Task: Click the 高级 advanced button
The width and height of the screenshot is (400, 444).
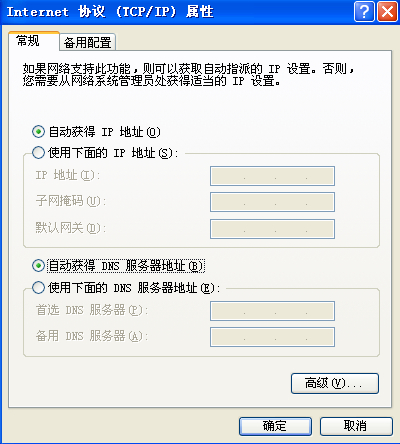Action: pyautogui.click(x=335, y=383)
